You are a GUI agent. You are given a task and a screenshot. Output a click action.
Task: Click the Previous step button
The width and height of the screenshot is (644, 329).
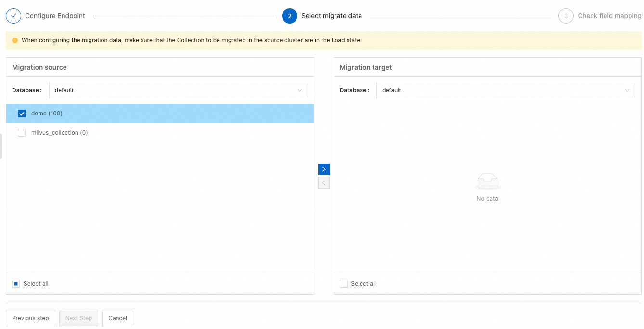30,318
